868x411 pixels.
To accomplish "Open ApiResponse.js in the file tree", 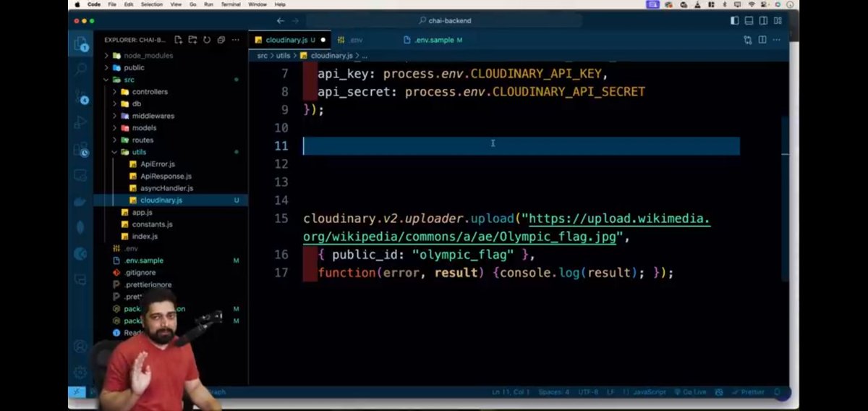I will coord(166,177).
